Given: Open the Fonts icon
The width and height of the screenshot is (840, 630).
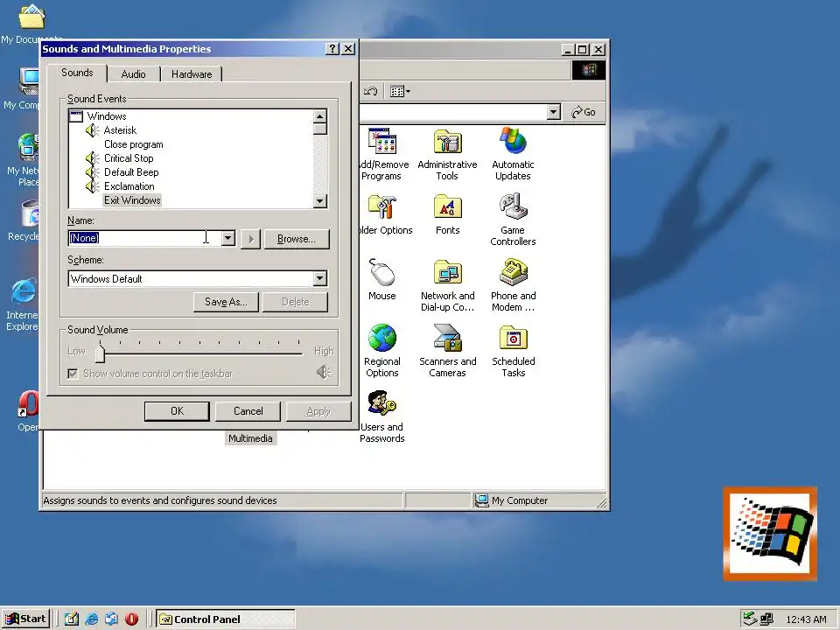Looking at the screenshot, I should [447, 207].
